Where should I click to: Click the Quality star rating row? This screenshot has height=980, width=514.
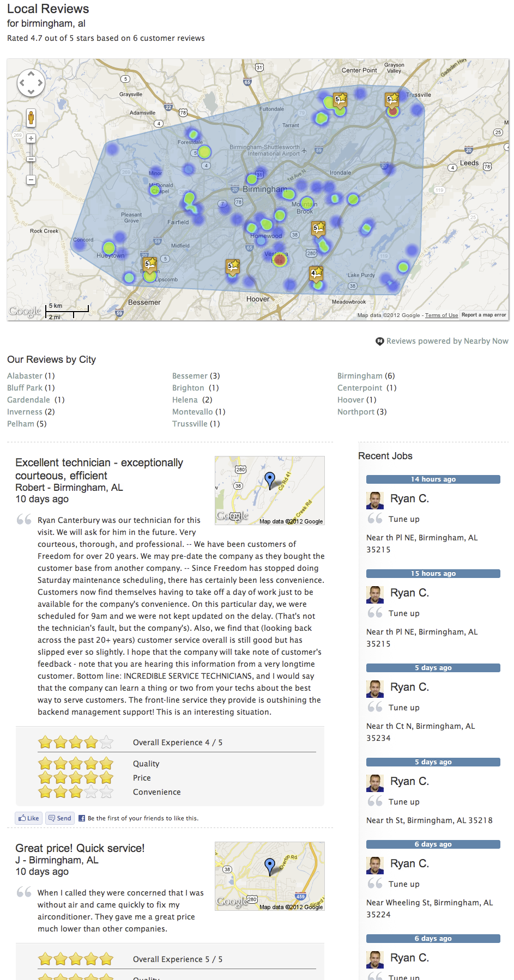coord(76,763)
